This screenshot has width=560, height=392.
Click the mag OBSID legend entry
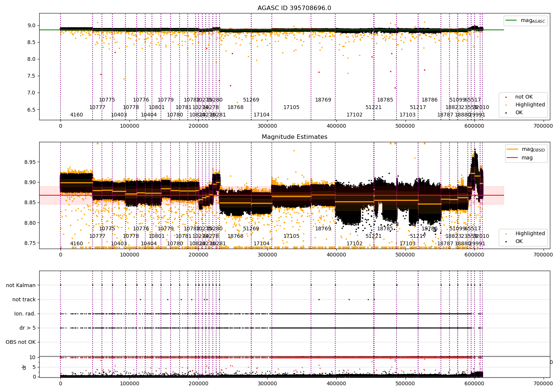pos(526,149)
